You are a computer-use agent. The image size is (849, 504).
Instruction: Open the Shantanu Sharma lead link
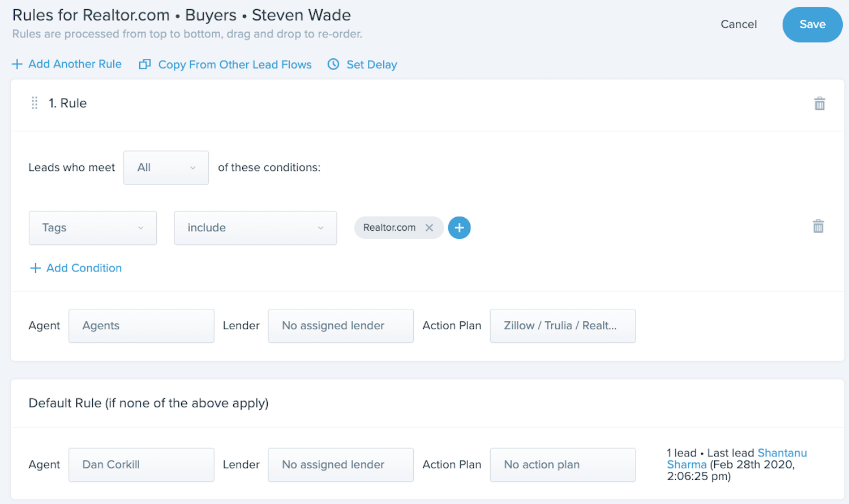pyautogui.click(x=737, y=459)
